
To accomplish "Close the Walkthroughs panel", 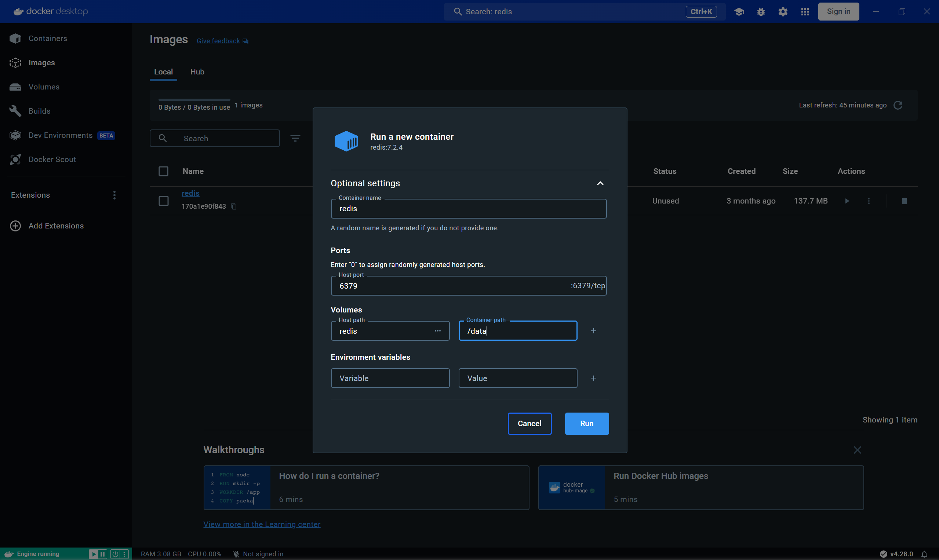I will click(858, 450).
